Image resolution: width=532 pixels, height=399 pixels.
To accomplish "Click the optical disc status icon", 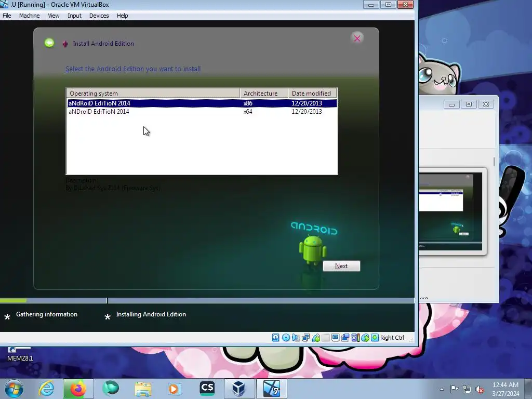I will click(286, 338).
